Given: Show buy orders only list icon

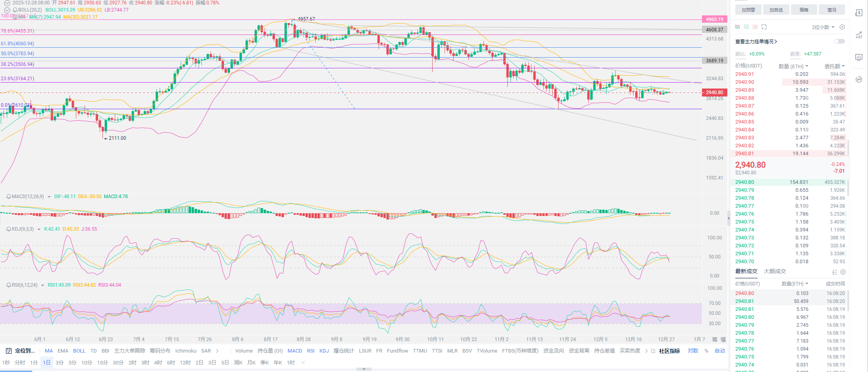Looking at the screenshot, I should point(746,27).
